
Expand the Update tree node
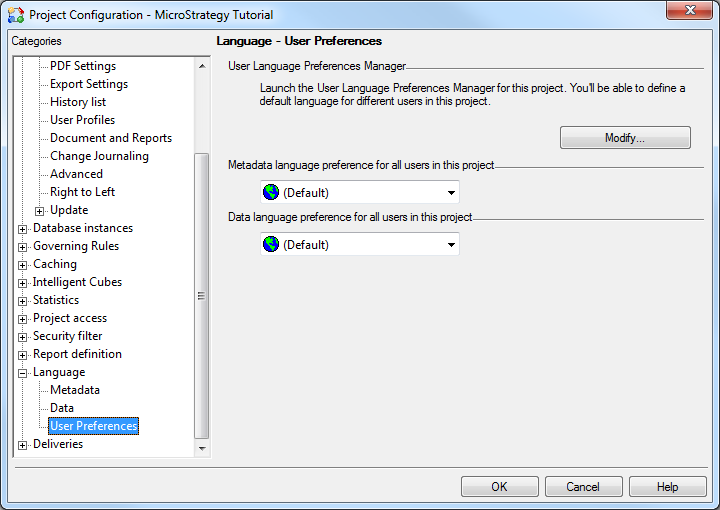pyautogui.click(x=40, y=210)
